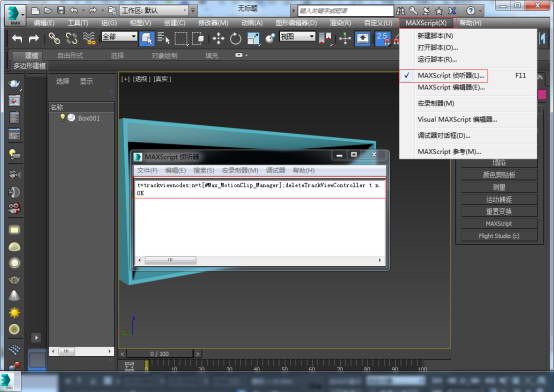Click the Rectangular Selection Region tool
This screenshot has width=554, height=392.
tap(181, 38)
